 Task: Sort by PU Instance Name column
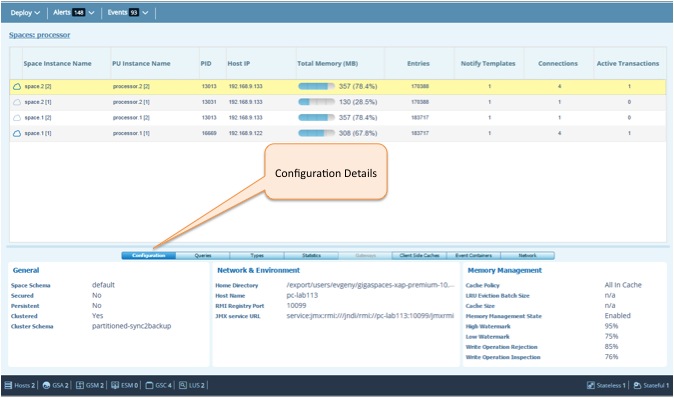tap(141, 64)
